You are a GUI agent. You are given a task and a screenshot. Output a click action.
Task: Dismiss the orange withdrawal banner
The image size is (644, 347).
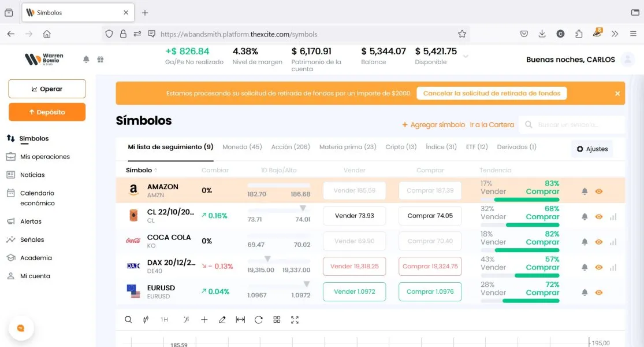[617, 93]
